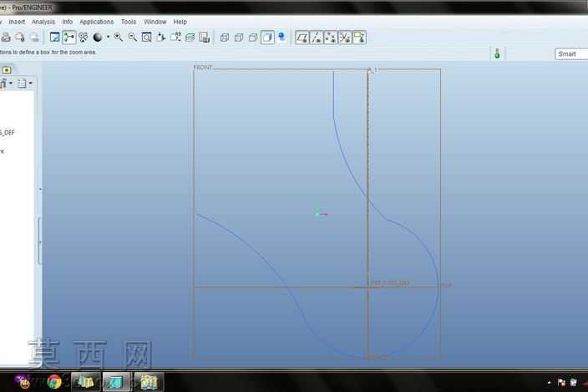Select the PRT_CSYS_DEF coordinate system label
Image resolution: width=588 pixels, height=392 pixels.
point(389,283)
